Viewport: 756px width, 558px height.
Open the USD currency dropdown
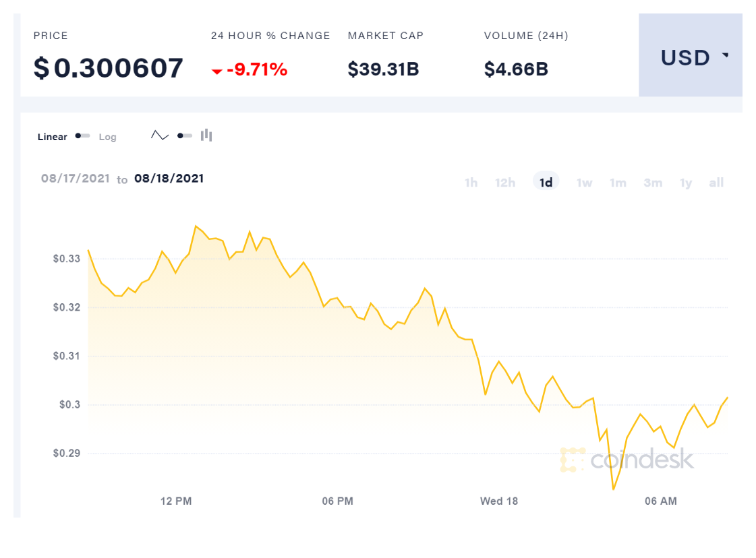(x=691, y=58)
